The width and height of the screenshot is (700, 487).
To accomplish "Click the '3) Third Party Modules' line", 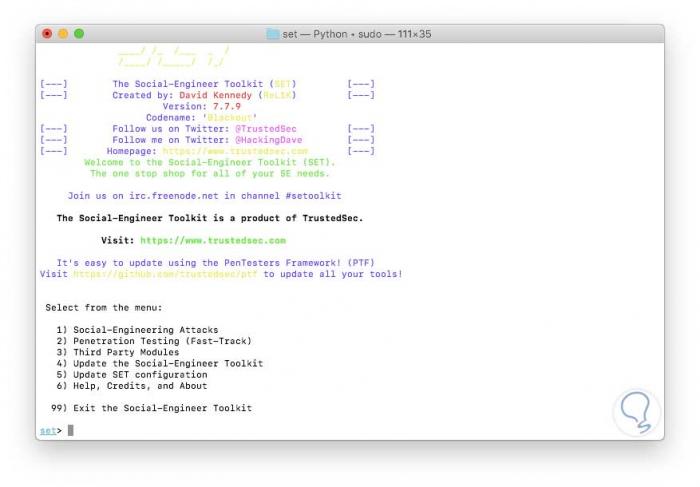I will tap(118, 352).
